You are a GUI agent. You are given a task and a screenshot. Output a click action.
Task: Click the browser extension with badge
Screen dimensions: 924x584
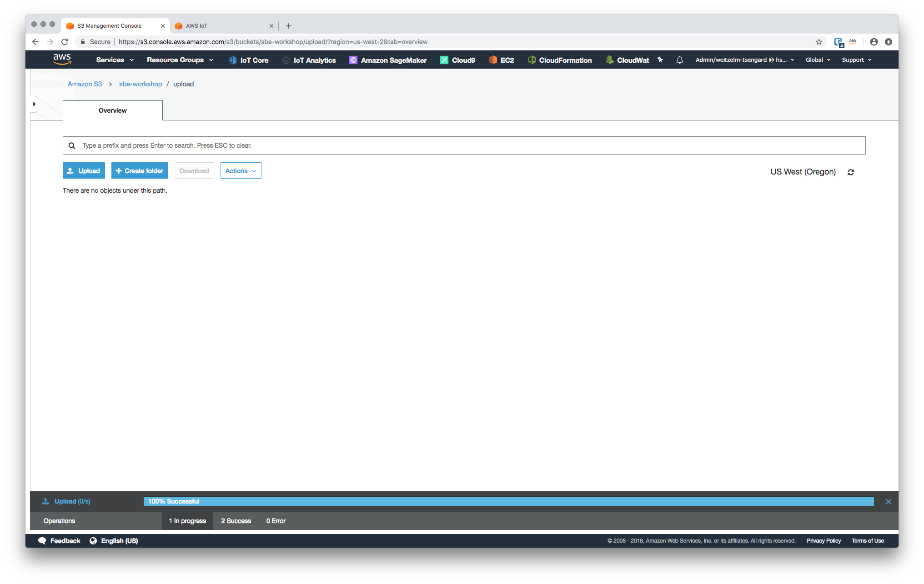click(x=839, y=42)
